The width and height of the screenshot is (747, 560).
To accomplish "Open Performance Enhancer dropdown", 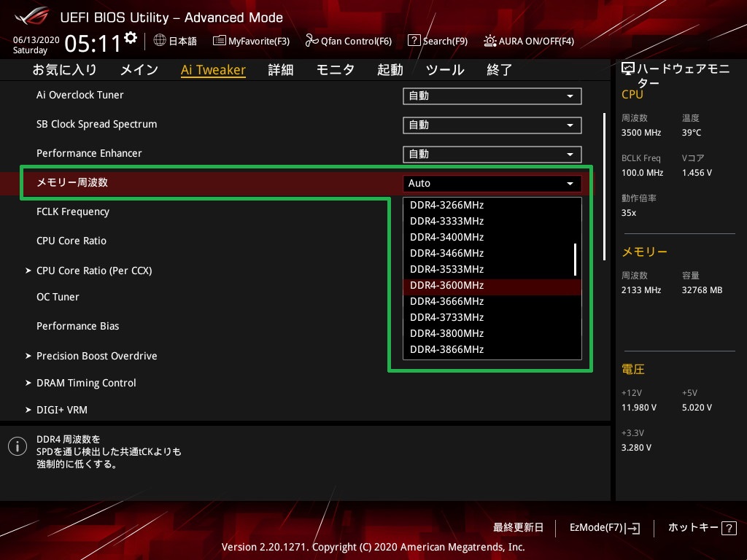I will (x=492, y=155).
